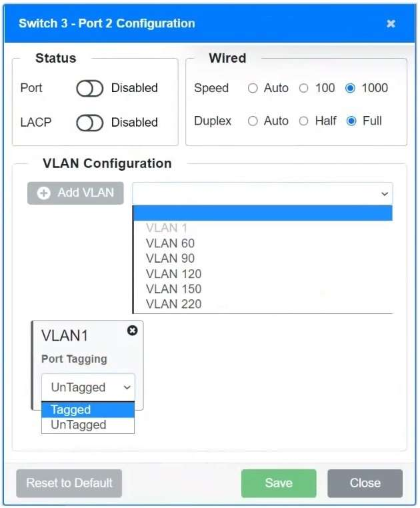Toggle the Port status switch
The image size is (420, 508).
89,88
